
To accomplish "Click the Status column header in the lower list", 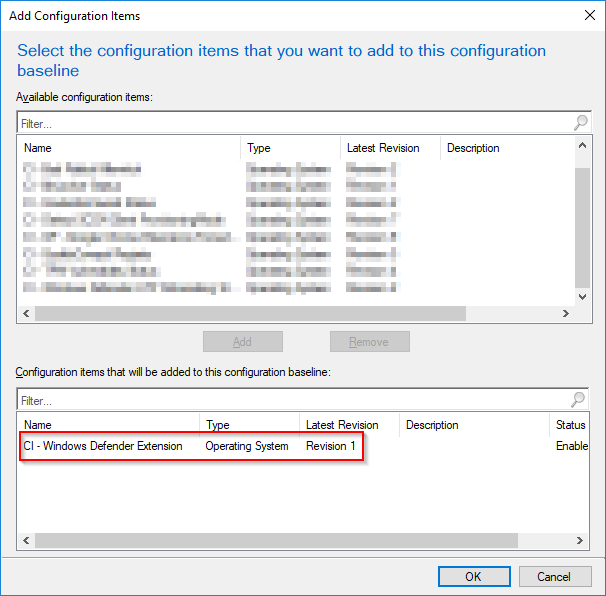I will [570, 425].
